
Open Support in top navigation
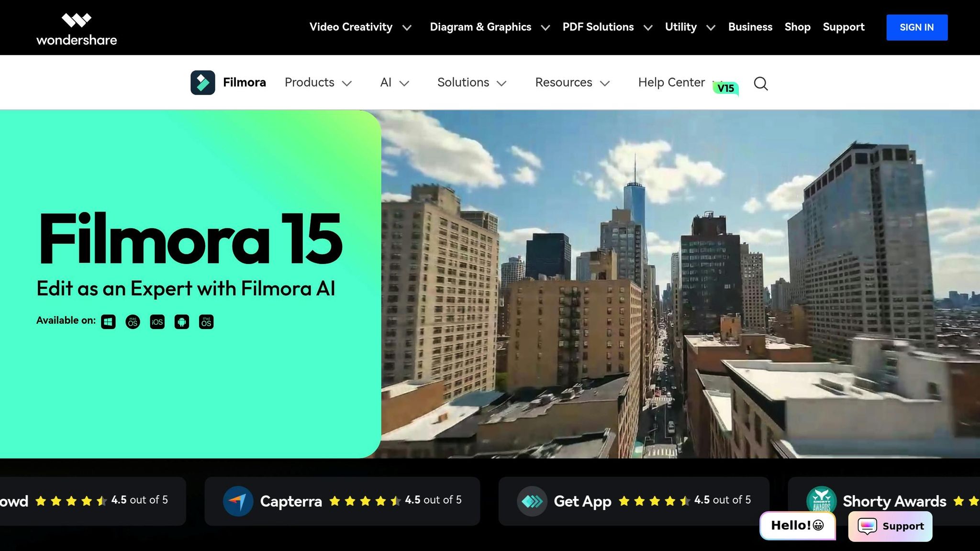[844, 27]
